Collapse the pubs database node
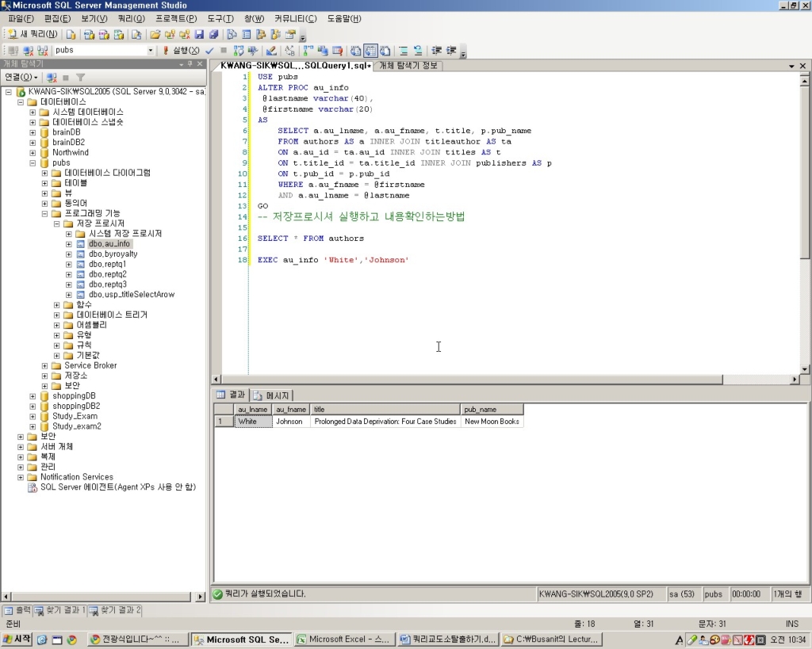The image size is (812, 649). (33, 162)
